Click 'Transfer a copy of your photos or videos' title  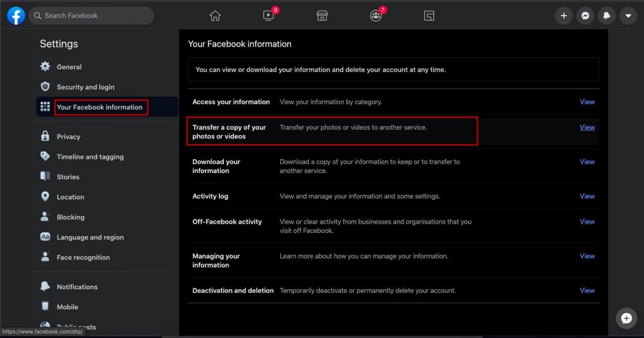[x=229, y=132]
